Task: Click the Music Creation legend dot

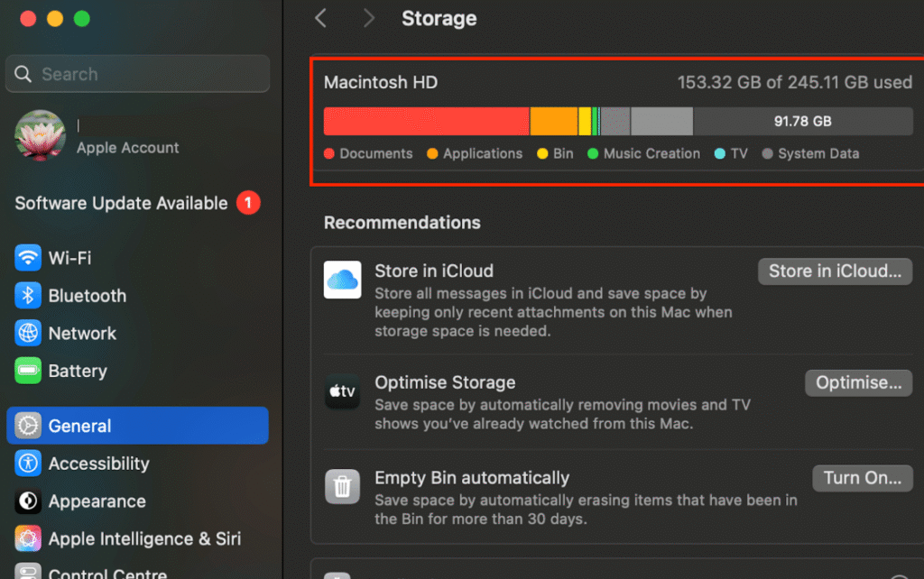Action: [593, 153]
